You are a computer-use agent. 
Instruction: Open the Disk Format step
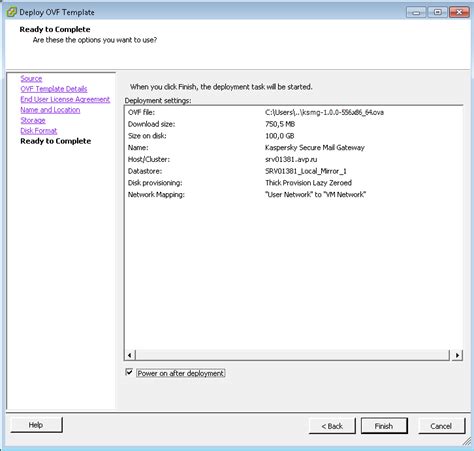click(x=39, y=131)
